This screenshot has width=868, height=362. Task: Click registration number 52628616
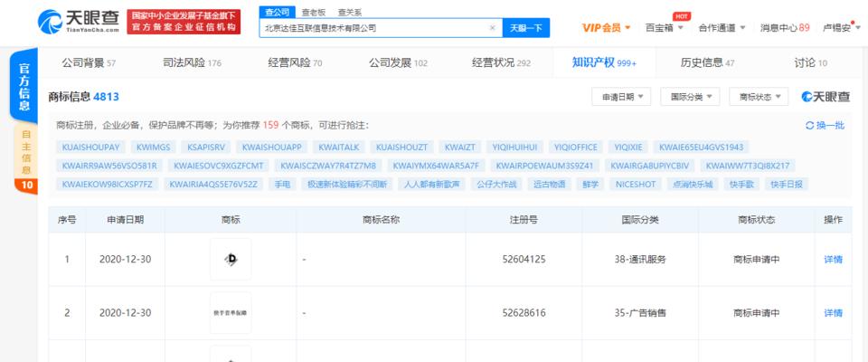pos(524,312)
